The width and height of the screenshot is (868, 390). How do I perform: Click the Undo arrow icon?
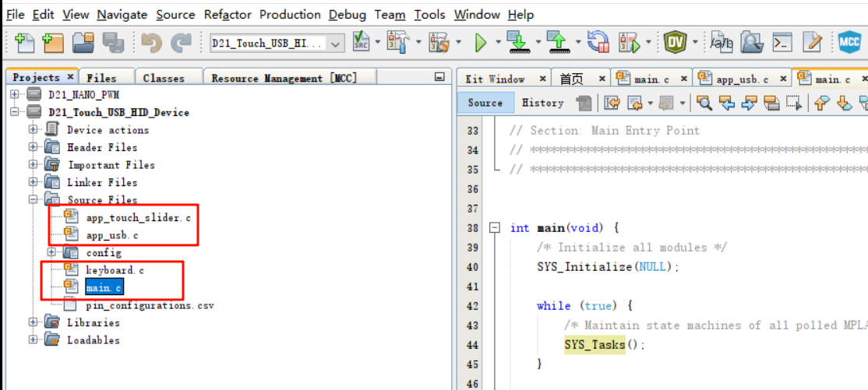coord(151,43)
